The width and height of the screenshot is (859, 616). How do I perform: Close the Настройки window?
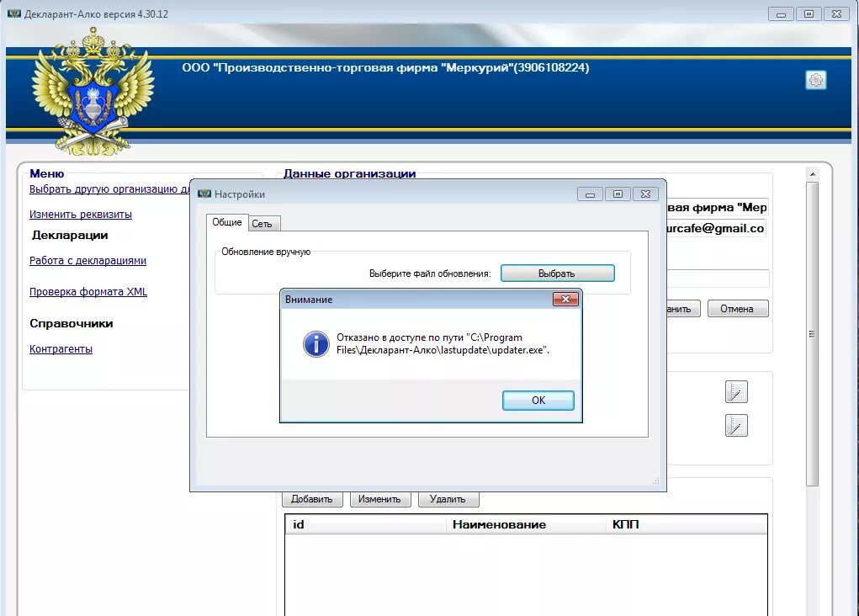click(x=645, y=194)
